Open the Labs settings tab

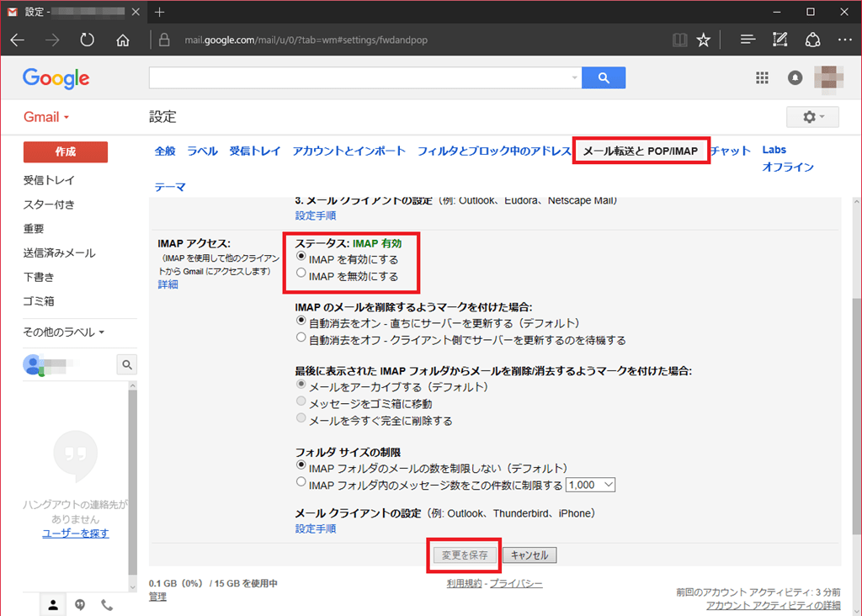tap(774, 150)
